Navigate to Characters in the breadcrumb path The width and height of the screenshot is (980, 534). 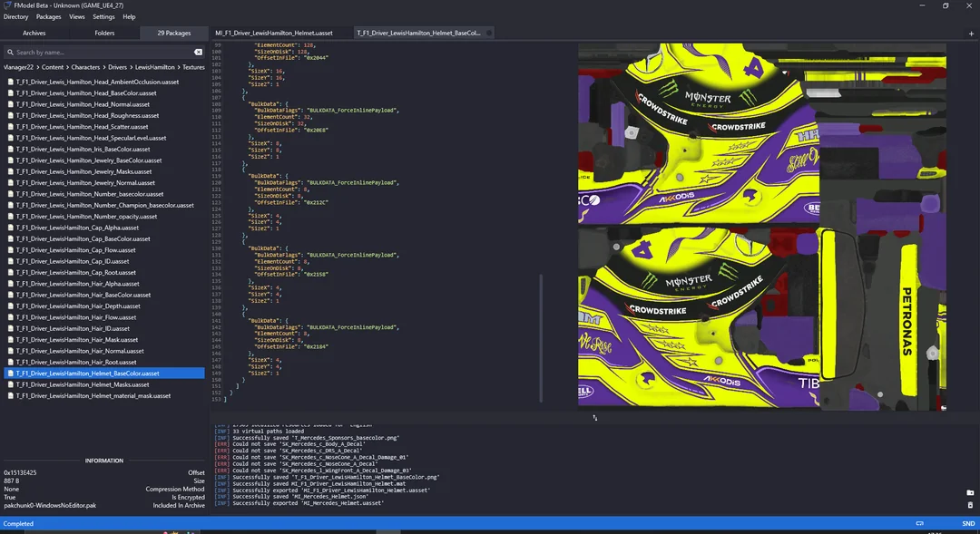point(85,67)
